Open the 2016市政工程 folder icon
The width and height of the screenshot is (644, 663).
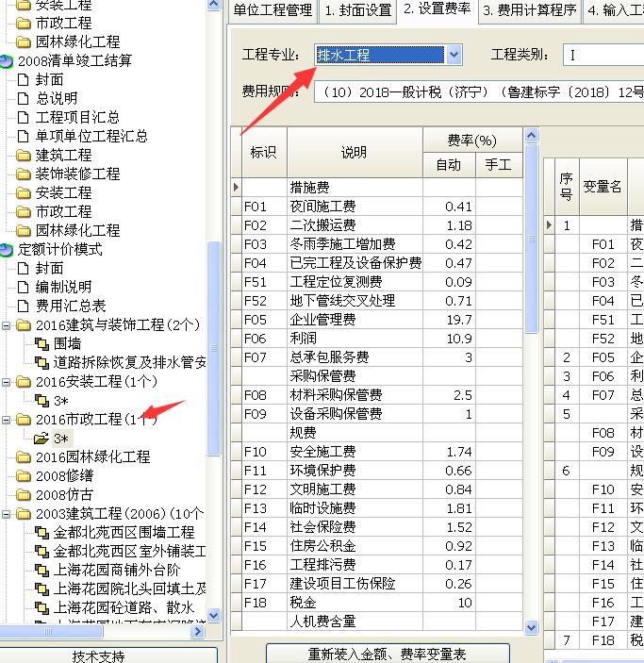pyautogui.click(x=24, y=420)
